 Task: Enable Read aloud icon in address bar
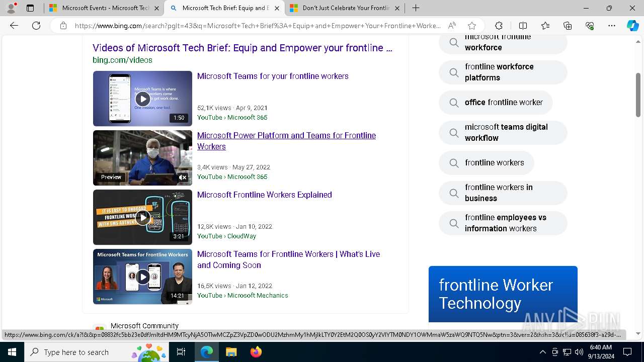pyautogui.click(x=452, y=26)
